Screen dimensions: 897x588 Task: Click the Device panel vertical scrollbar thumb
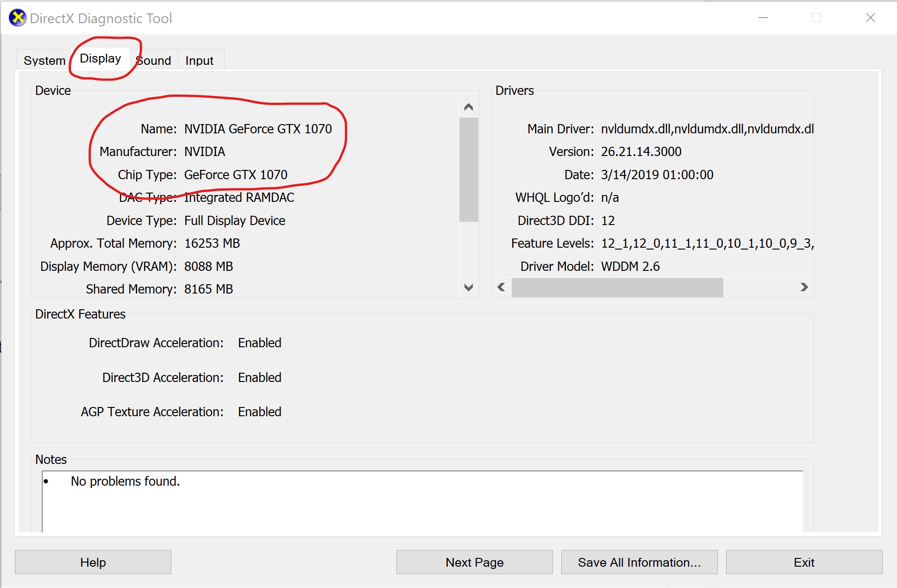[469, 169]
